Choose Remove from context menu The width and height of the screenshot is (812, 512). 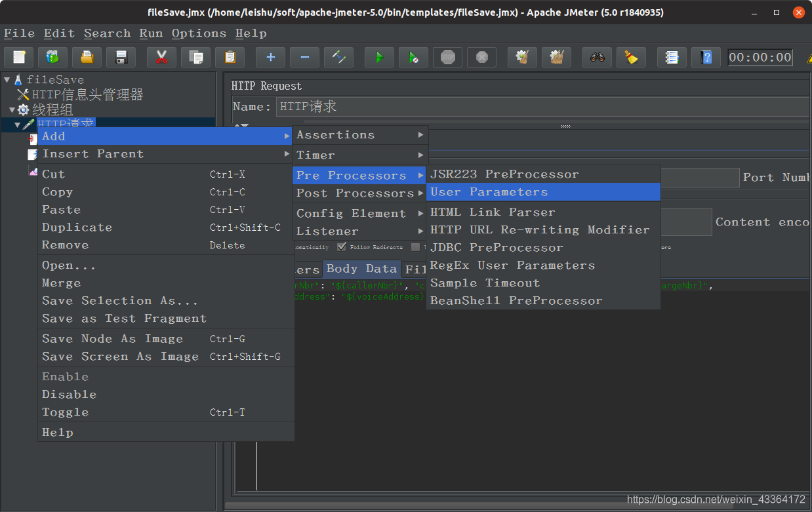166,245
